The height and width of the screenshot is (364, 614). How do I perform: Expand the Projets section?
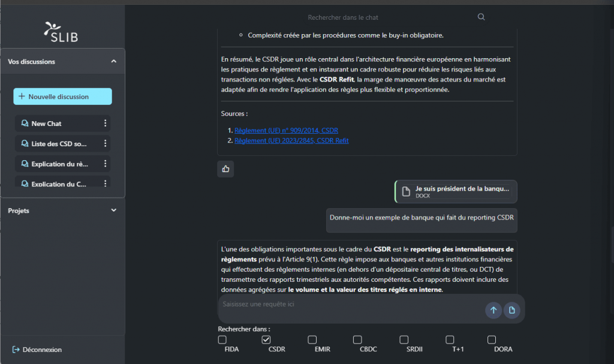click(114, 210)
